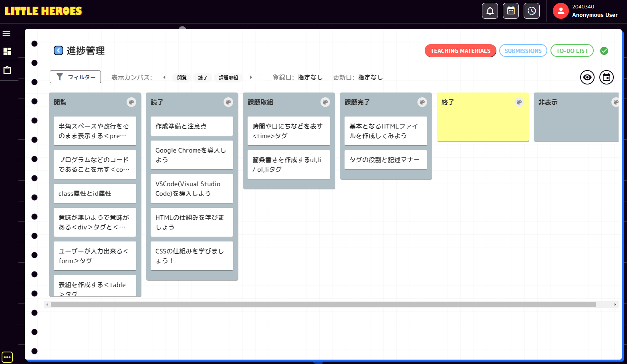Open the hamburger menu in the left sidebar

tap(6, 33)
